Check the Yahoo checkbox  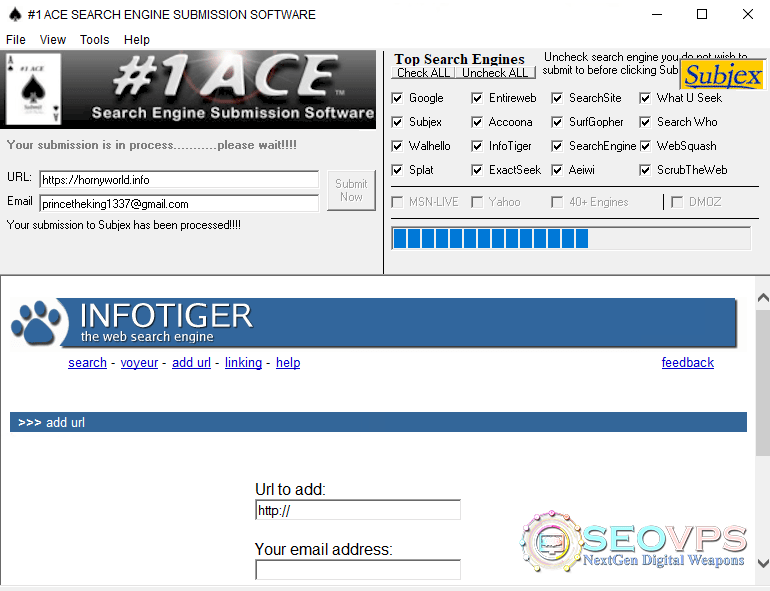pyautogui.click(x=477, y=202)
